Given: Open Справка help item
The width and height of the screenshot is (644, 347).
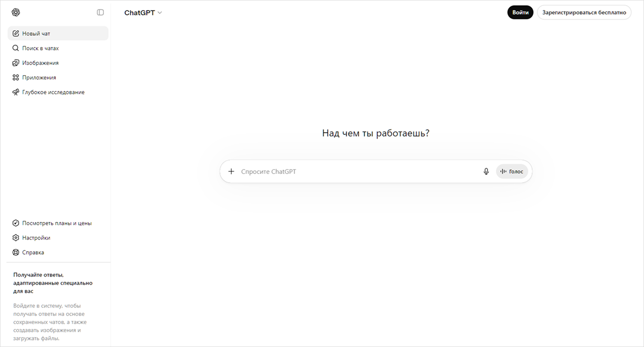Looking at the screenshot, I should tap(58, 252).
